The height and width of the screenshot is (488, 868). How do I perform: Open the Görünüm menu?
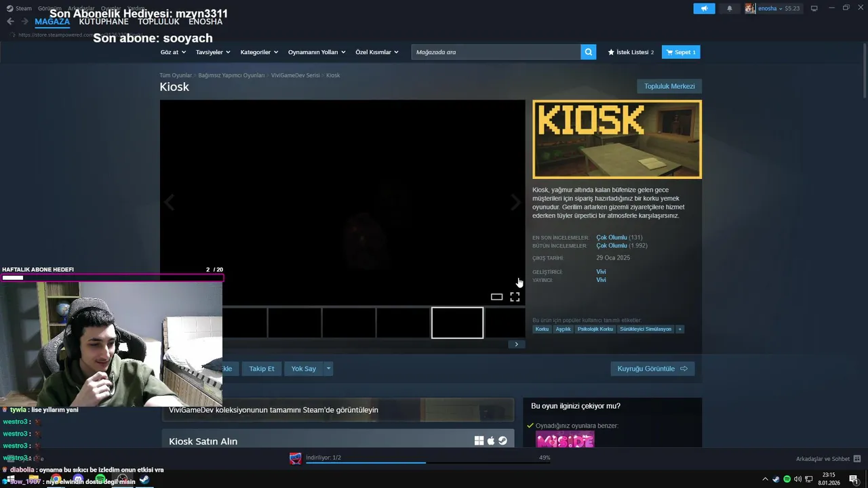50,8
